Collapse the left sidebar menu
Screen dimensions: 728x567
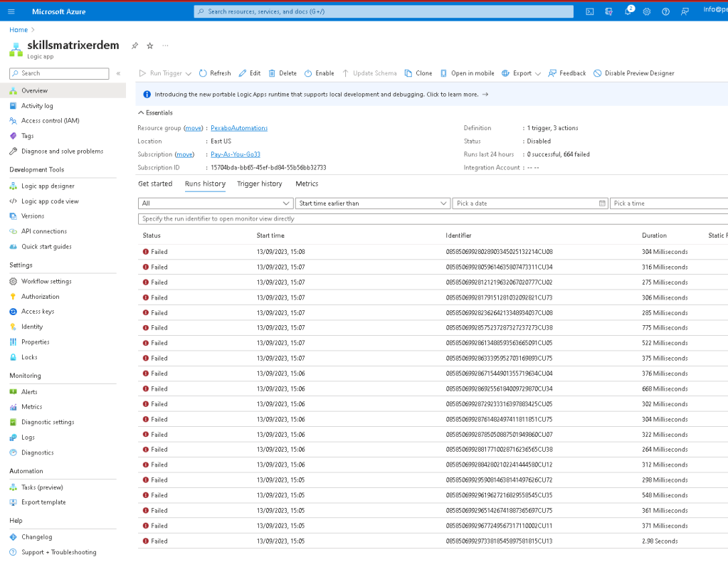pyautogui.click(x=118, y=73)
